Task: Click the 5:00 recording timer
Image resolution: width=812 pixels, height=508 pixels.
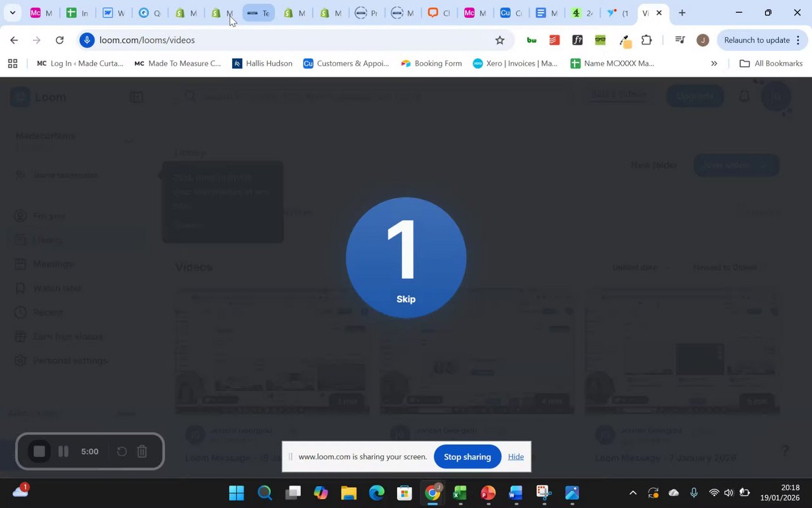Action: pyautogui.click(x=89, y=451)
